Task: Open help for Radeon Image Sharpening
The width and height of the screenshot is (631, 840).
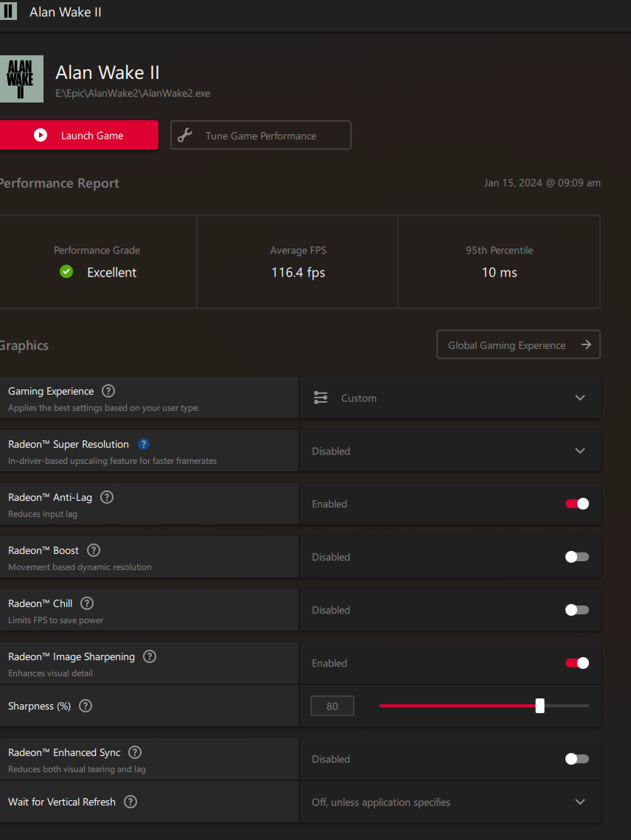Action: (150, 656)
